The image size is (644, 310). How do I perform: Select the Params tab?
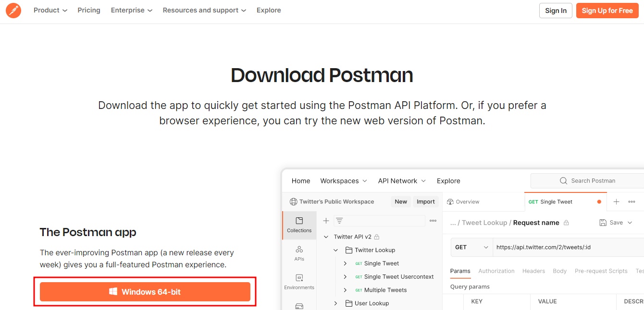(x=460, y=271)
